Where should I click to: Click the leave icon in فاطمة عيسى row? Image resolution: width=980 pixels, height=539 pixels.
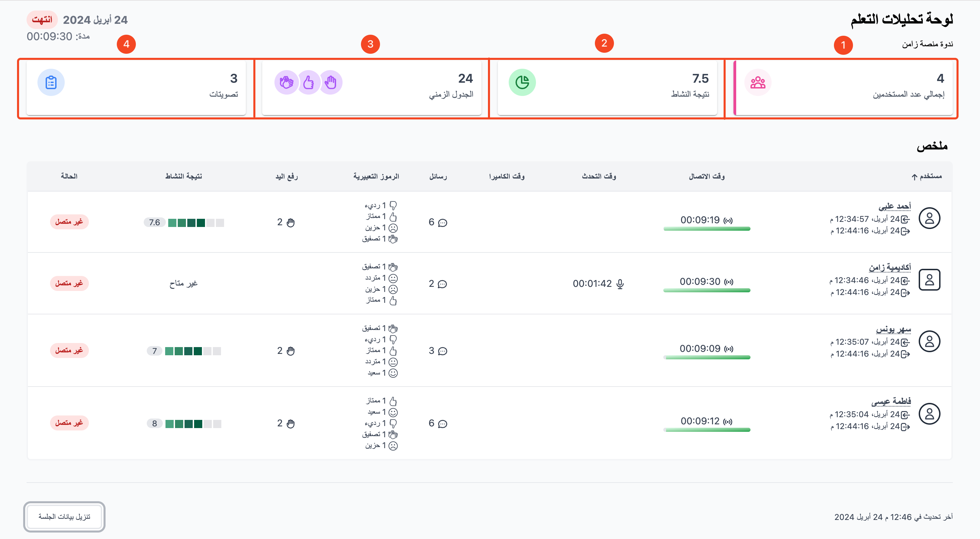click(905, 426)
